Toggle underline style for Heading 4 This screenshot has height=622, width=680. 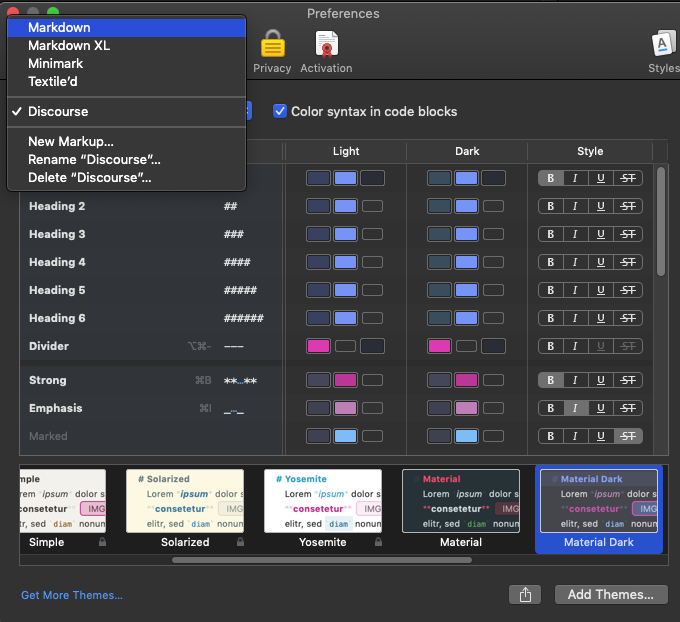pyautogui.click(x=600, y=262)
